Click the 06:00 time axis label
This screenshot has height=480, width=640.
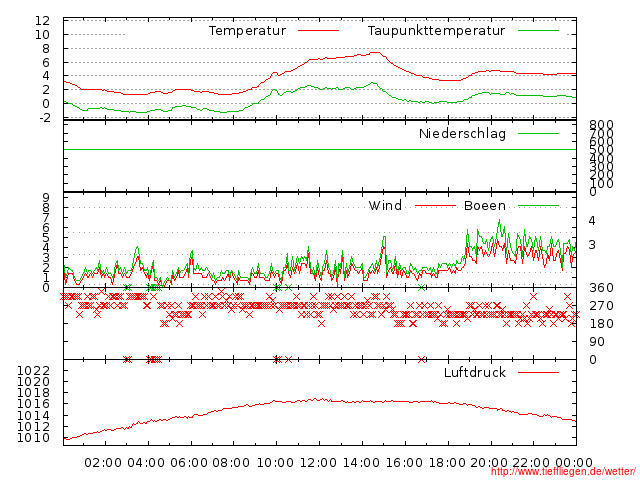189,463
